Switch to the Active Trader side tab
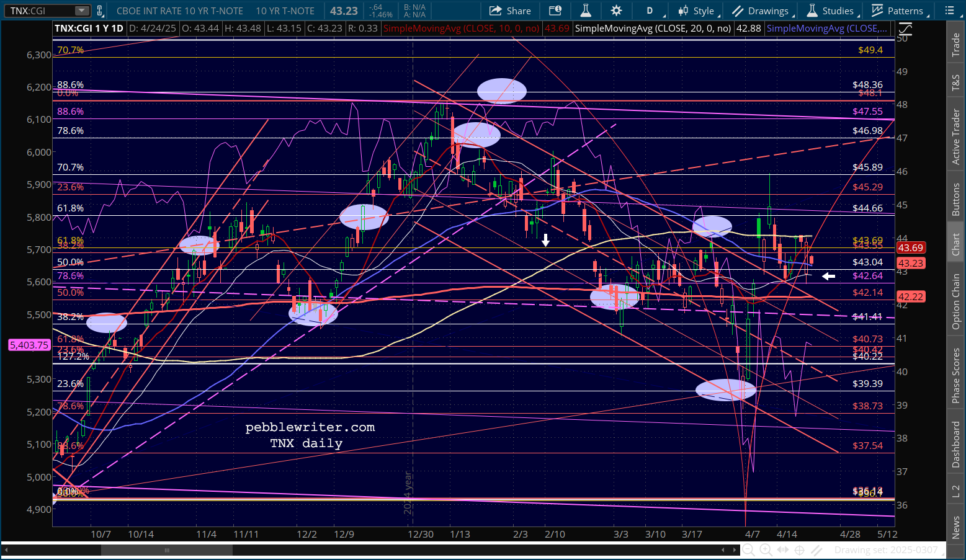Viewport: 966px width, 560px height. [956, 136]
